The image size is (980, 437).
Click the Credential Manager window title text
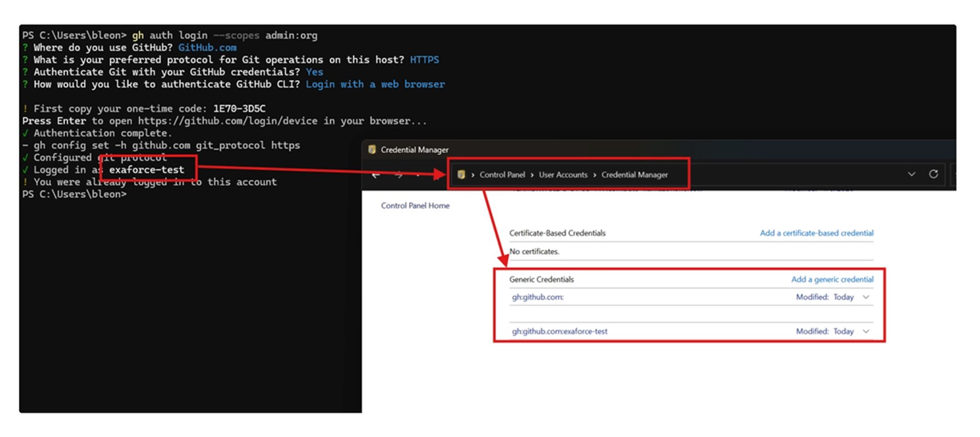[x=414, y=150]
